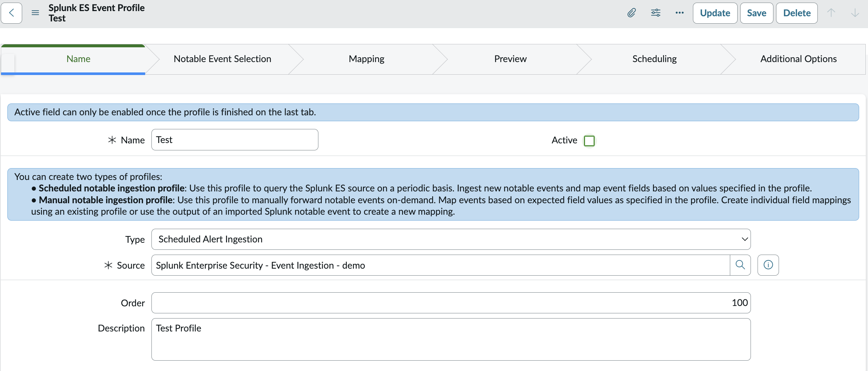
Task: Toggle the Active checkbox
Action: [589, 141]
